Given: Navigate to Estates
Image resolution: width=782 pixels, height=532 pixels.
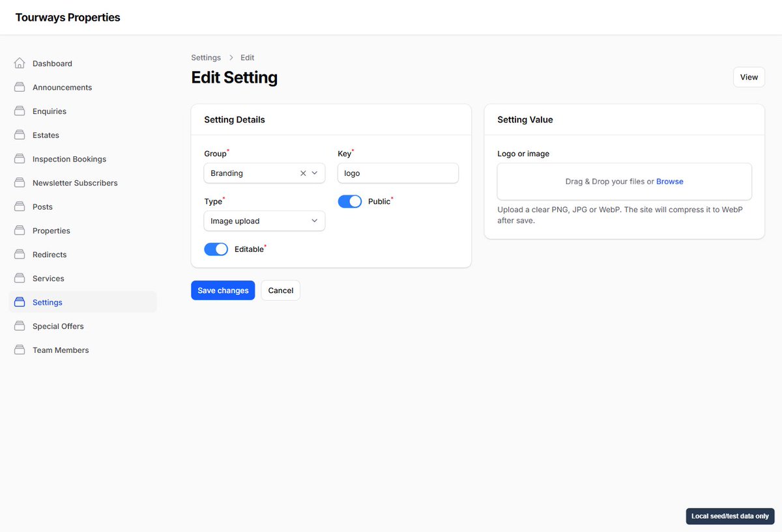Looking at the screenshot, I should click(x=83, y=135).
